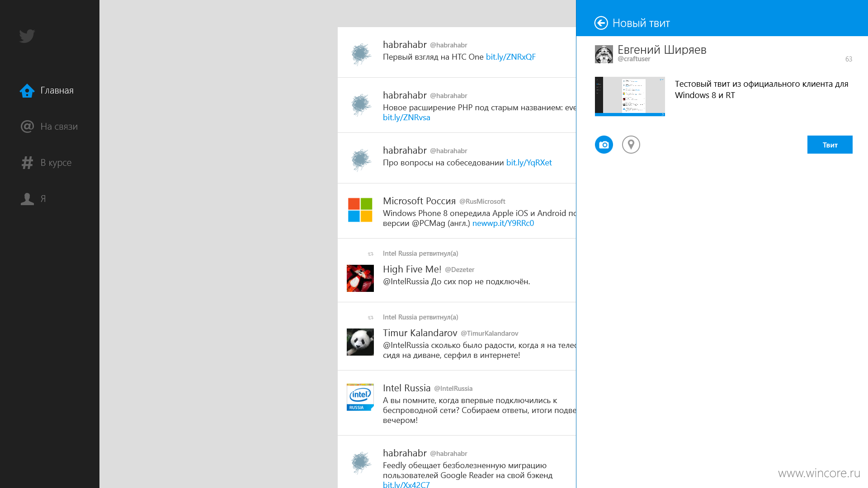Open the В курсе discover tab
This screenshot has width=868, height=488.
46,163
